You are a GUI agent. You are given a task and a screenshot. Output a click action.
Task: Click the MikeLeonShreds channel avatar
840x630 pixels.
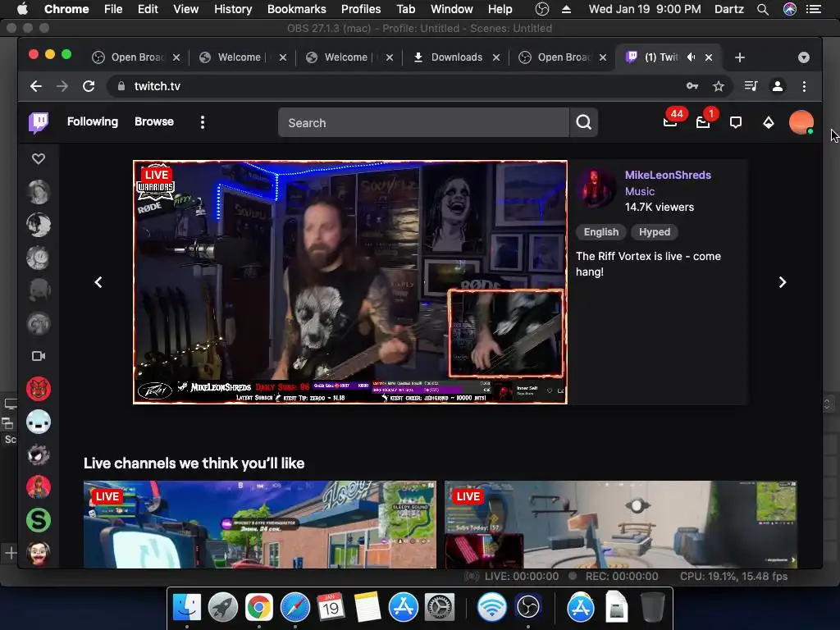[595, 188]
